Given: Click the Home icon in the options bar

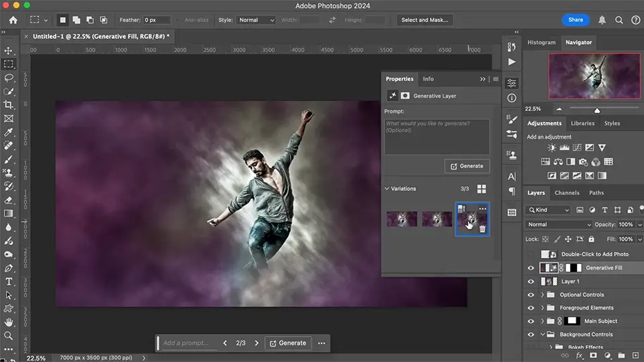Looking at the screenshot, I should pos(13,20).
